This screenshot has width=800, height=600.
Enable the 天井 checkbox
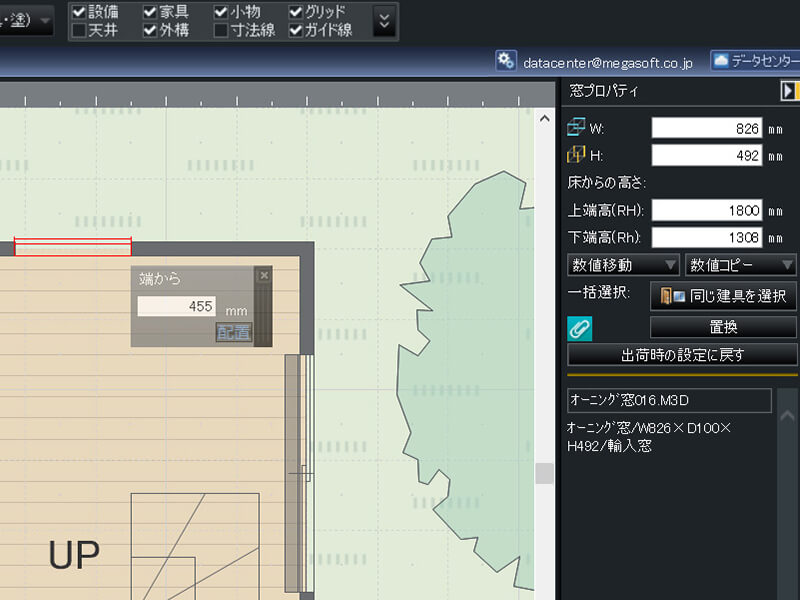(79, 30)
